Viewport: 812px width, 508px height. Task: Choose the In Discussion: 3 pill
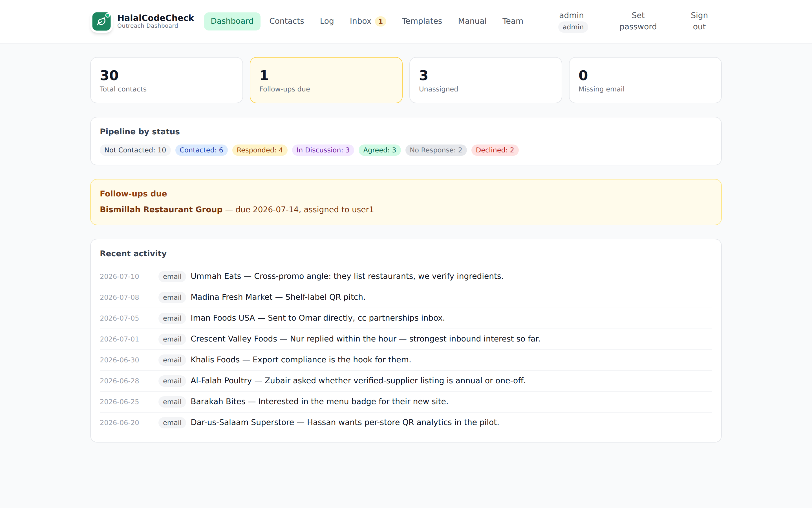click(x=323, y=150)
